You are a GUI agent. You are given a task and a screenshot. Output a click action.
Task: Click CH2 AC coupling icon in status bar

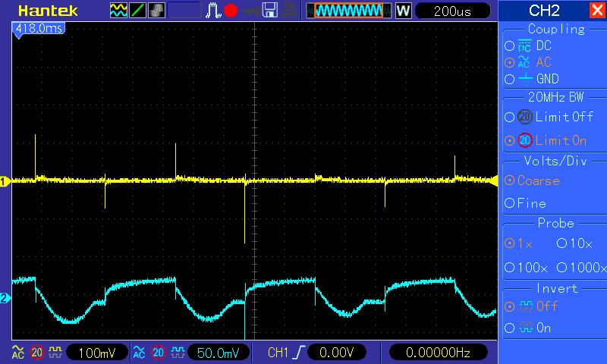click(140, 353)
